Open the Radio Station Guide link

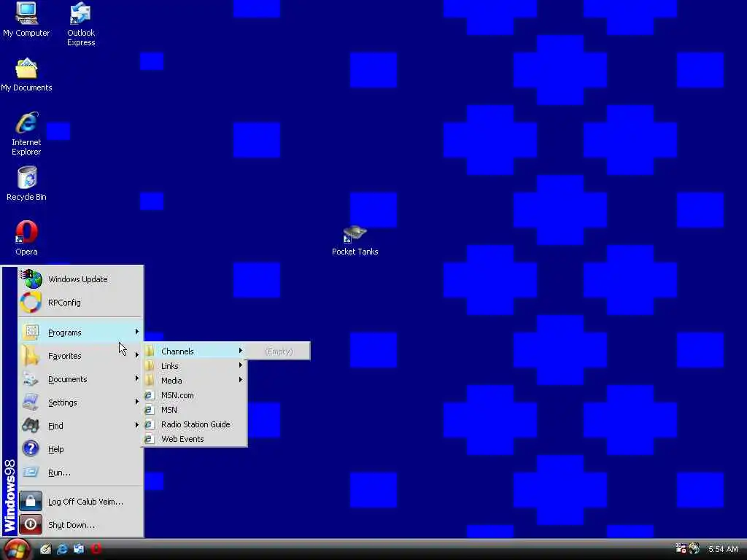(x=195, y=424)
